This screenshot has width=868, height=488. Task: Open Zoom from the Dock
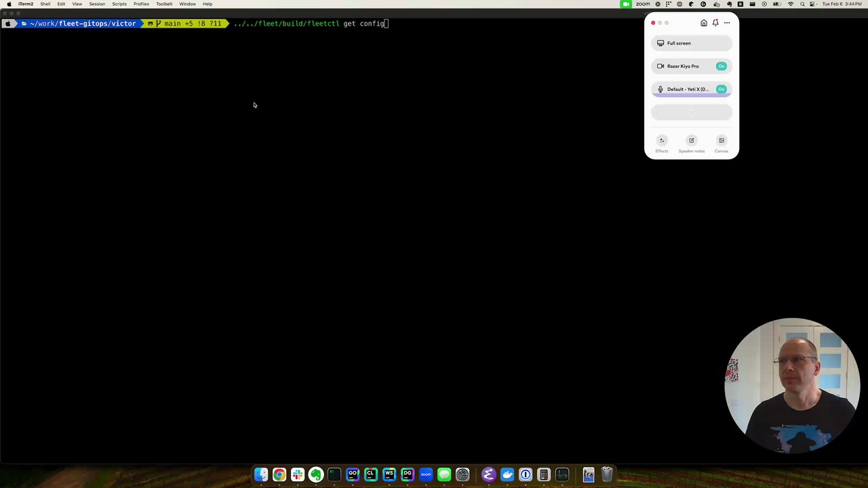(426, 474)
